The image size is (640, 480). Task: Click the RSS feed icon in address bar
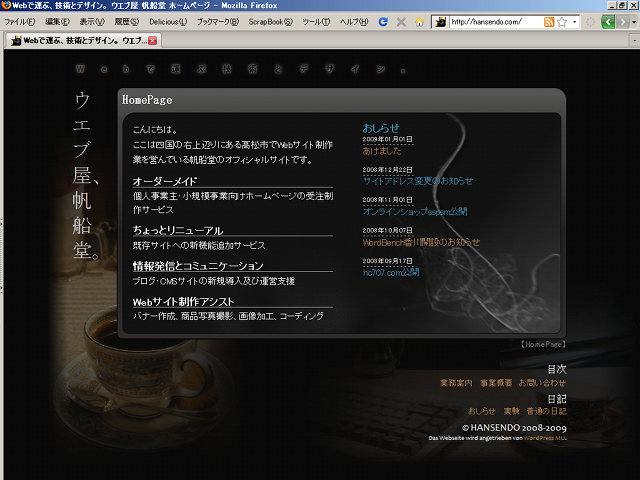click(x=550, y=22)
